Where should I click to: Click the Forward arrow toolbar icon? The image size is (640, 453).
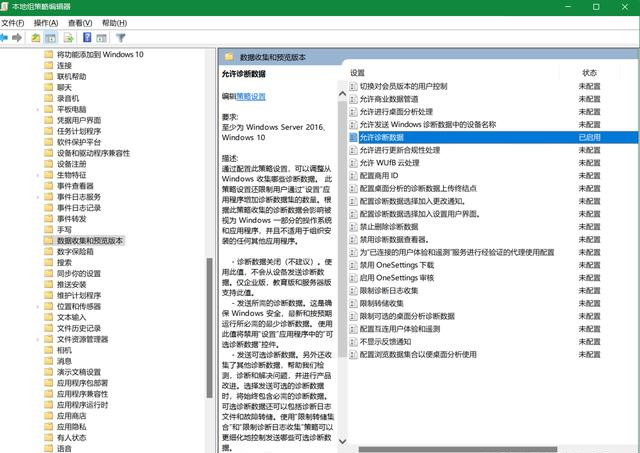click(x=19, y=38)
